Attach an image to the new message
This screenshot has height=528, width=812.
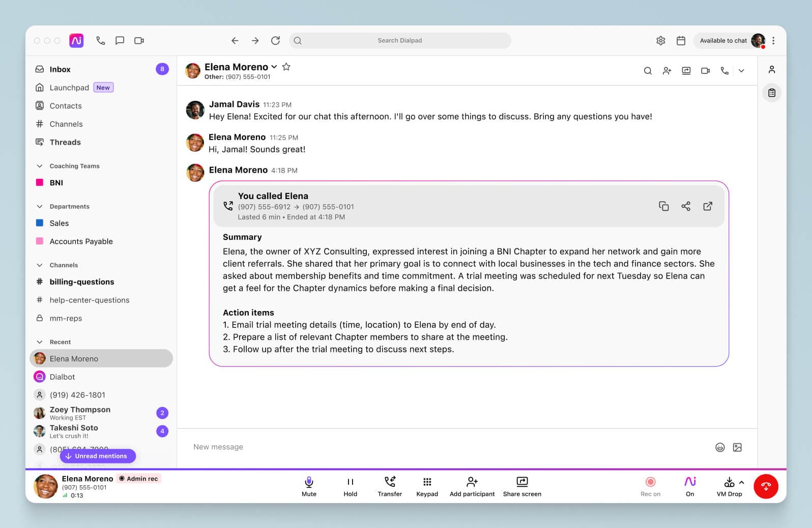737,447
